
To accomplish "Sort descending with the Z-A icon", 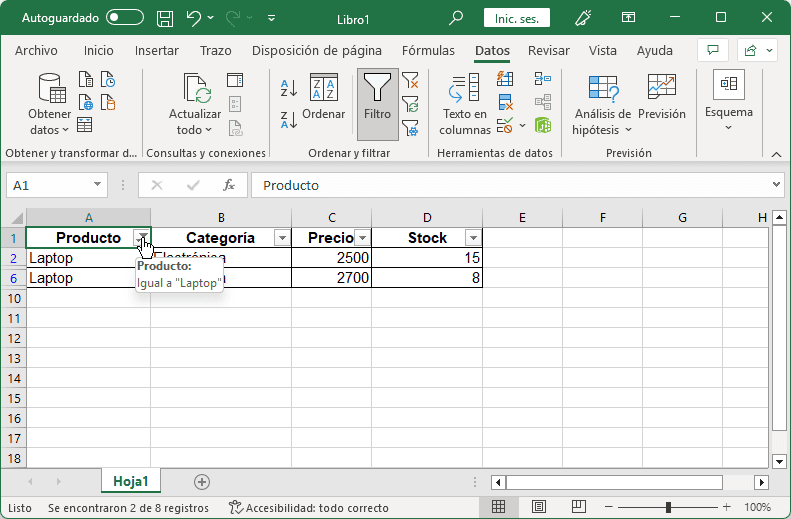I will point(288,120).
